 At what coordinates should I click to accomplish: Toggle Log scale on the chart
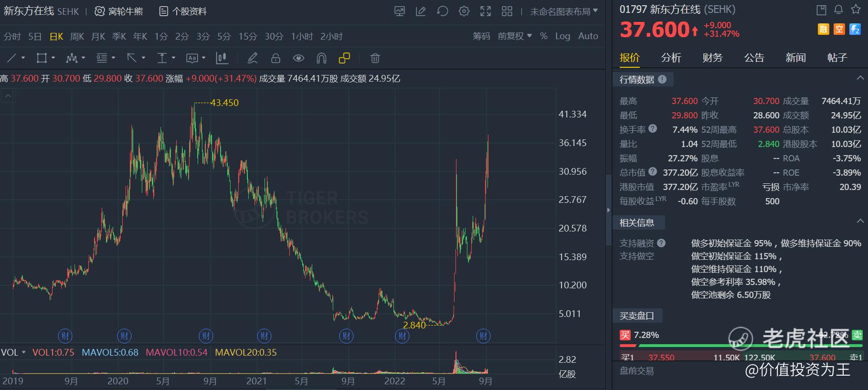tap(562, 36)
